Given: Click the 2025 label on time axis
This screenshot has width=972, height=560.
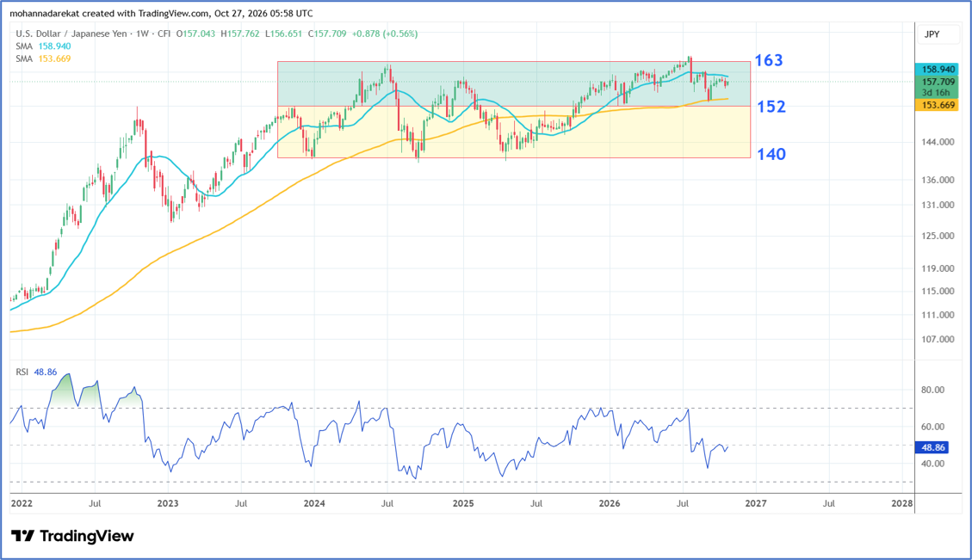Looking at the screenshot, I should (x=463, y=503).
